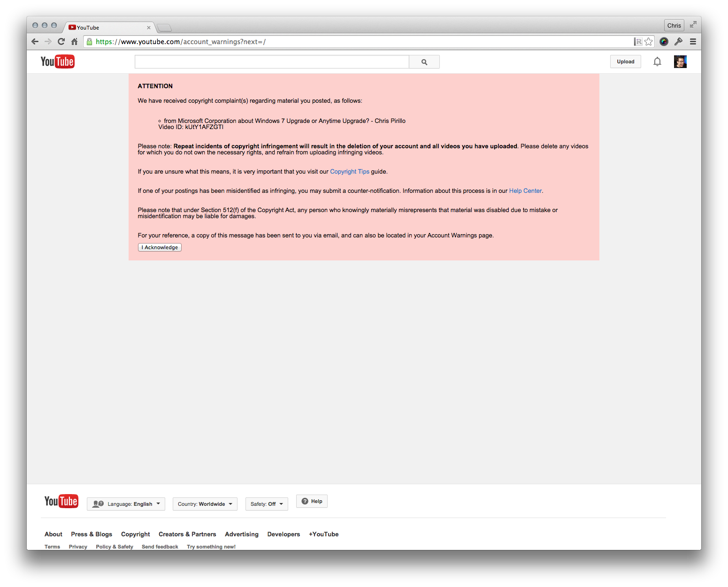Open the Press & Blogs footer link
This screenshot has width=728, height=587.
tap(92, 534)
